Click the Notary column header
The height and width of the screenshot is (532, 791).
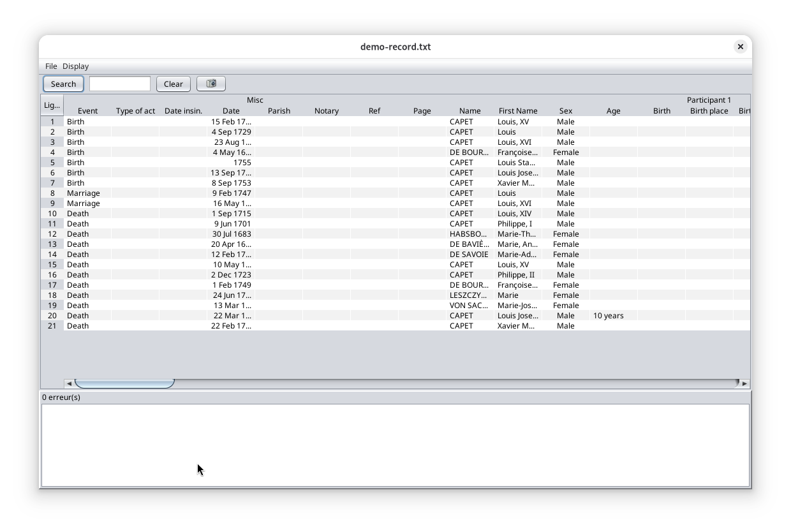coord(327,111)
